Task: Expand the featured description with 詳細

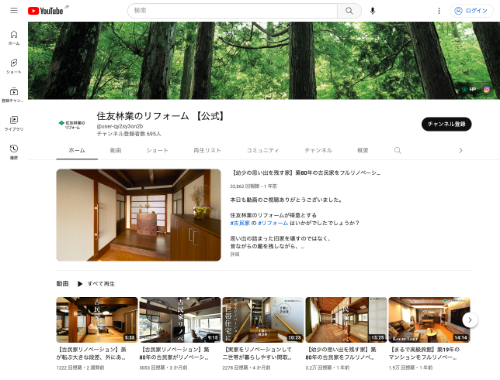Action: click(x=235, y=254)
